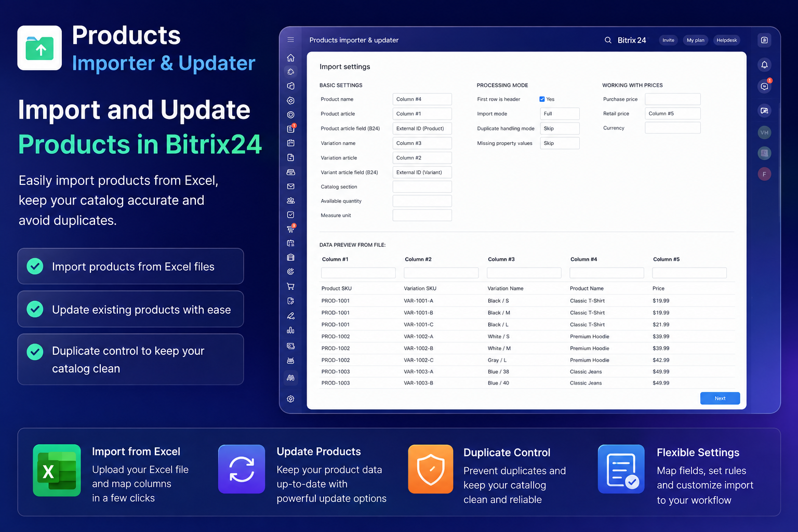The image size is (798, 532).
Task: Select the VAR-1002-B cell
Action: pos(418,348)
